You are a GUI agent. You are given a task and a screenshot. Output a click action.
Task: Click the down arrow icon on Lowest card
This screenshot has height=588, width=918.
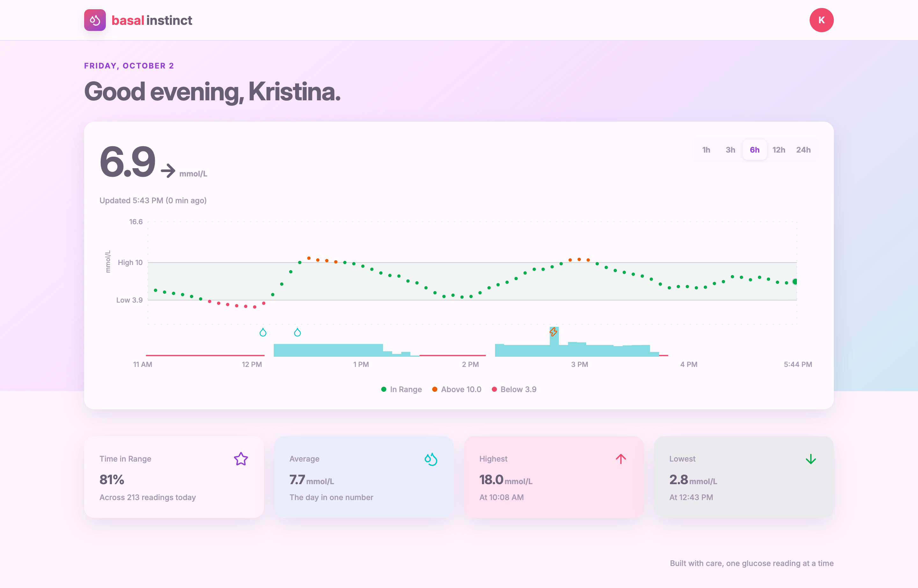[x=811, y=459]
